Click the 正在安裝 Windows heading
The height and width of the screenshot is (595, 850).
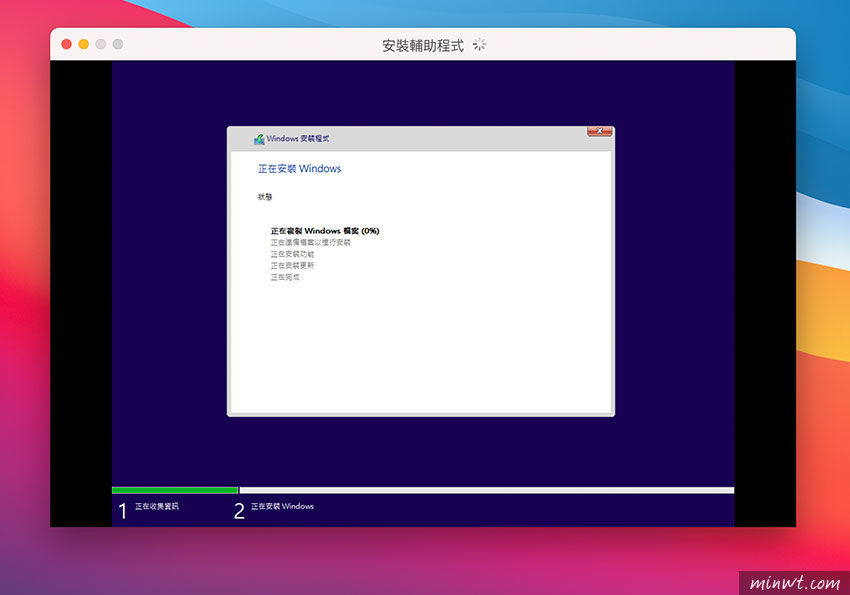pos(299,169)
